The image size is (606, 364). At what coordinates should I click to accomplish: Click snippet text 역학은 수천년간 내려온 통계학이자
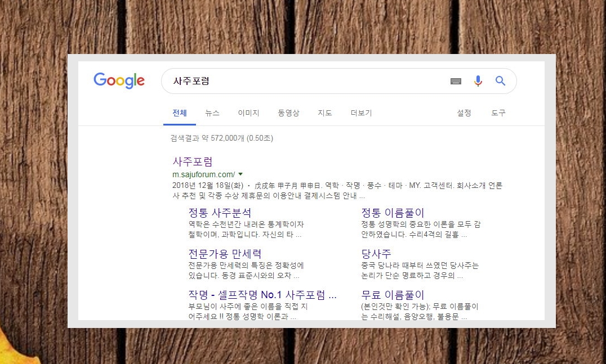[x=246, y=224]
